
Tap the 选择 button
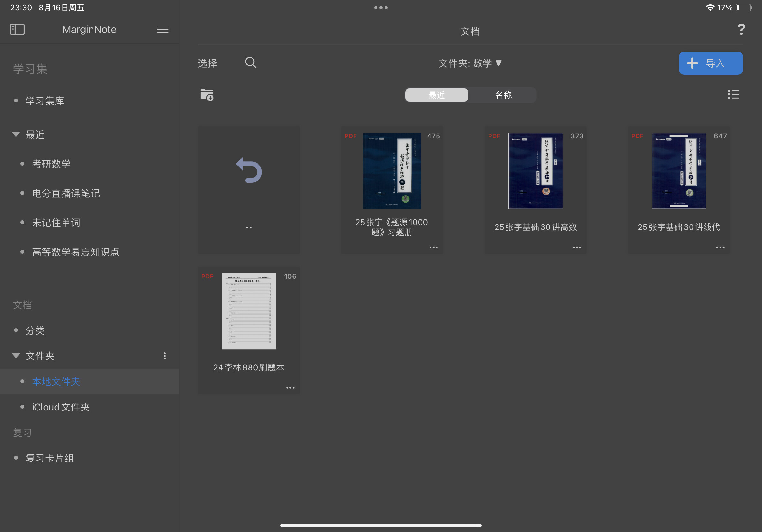pyautogui.click(x=207, y=63)
